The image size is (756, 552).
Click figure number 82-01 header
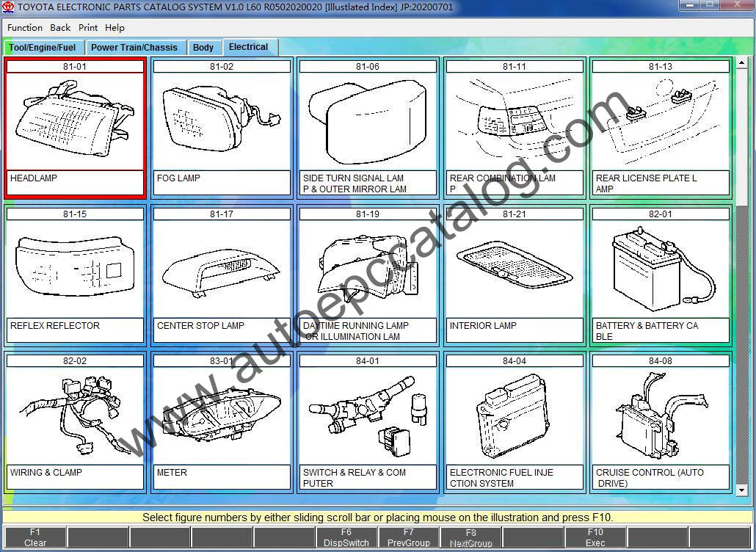coord(661,214)
